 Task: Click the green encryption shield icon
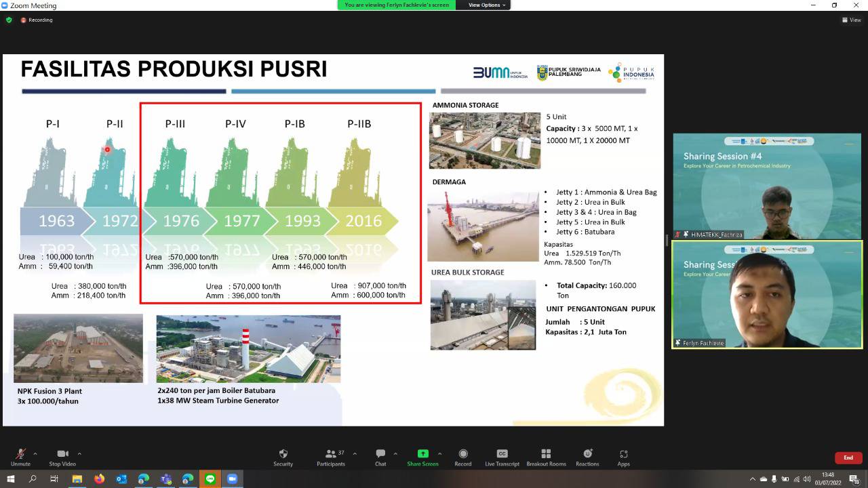click(x=9, y=20)
